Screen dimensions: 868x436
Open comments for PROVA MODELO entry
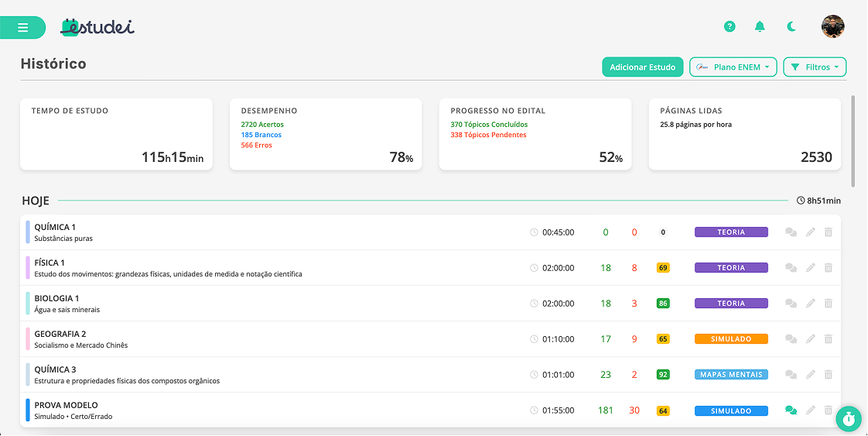tap(791, 410)
